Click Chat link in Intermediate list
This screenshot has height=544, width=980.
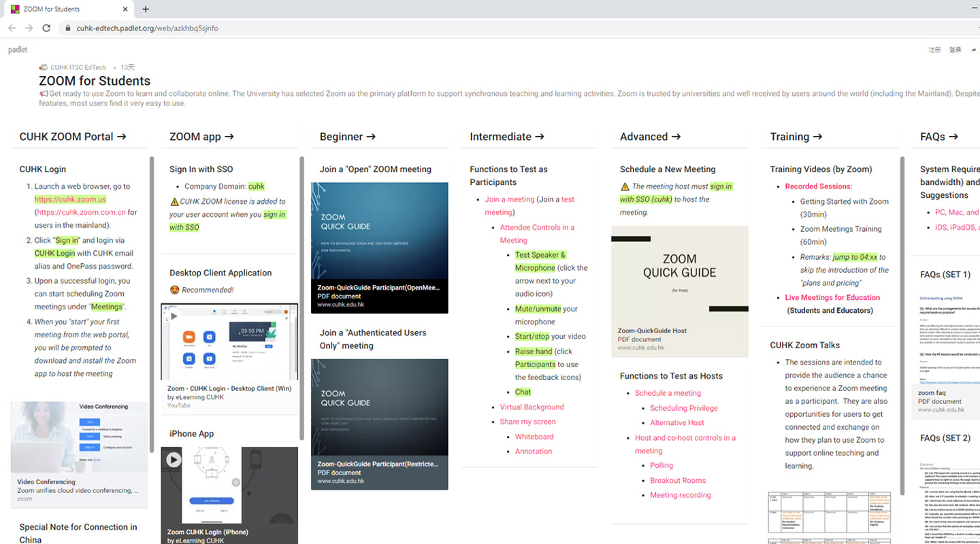(523, 392)
